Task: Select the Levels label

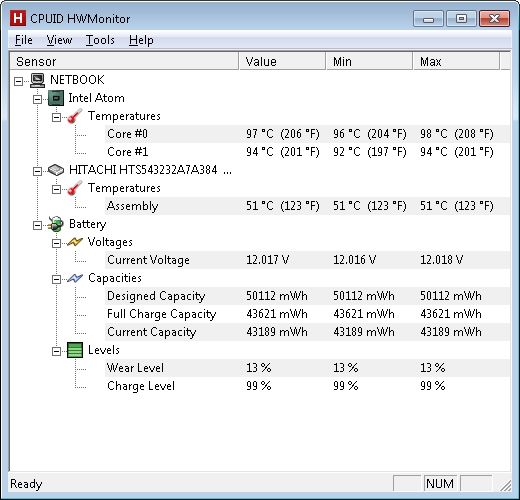Action: 104,350
